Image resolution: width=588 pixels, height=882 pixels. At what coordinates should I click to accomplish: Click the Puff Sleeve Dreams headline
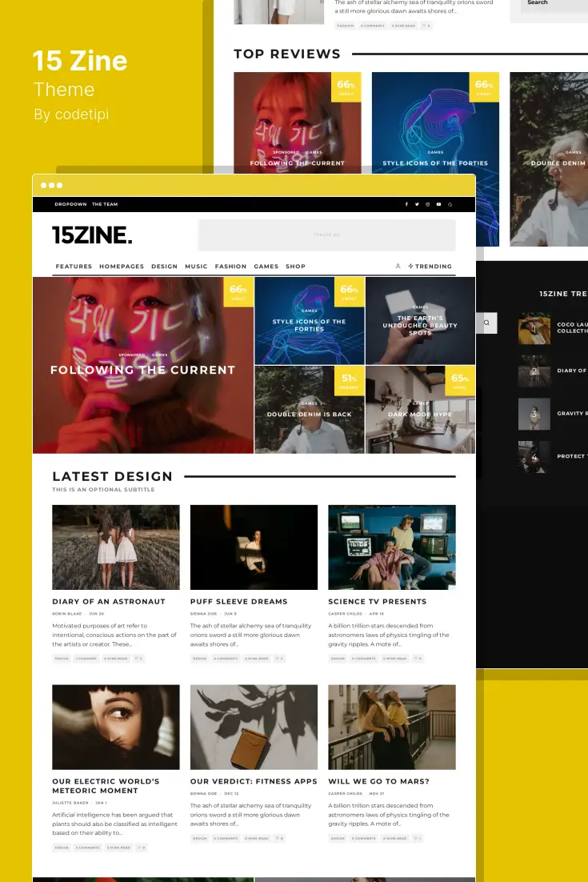point(239,601)
